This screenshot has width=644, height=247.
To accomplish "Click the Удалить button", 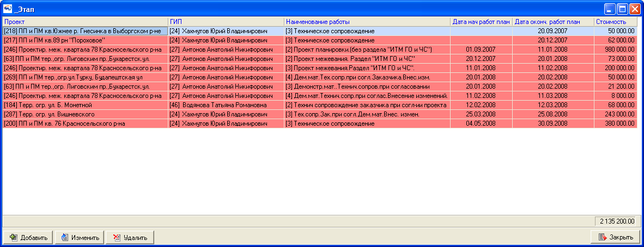I will (129, 237).
